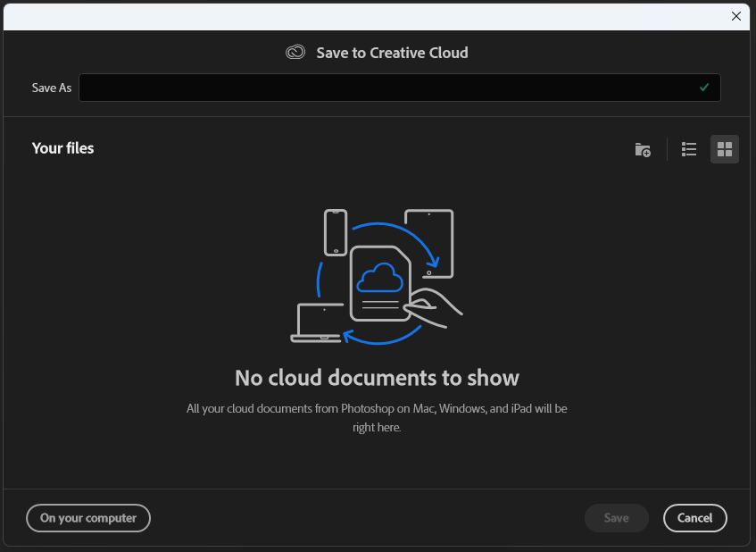Click the Save button
Image resolution: width=756 pixels, height=552 pixels.
pyautogui.click(x=616, y=518)
